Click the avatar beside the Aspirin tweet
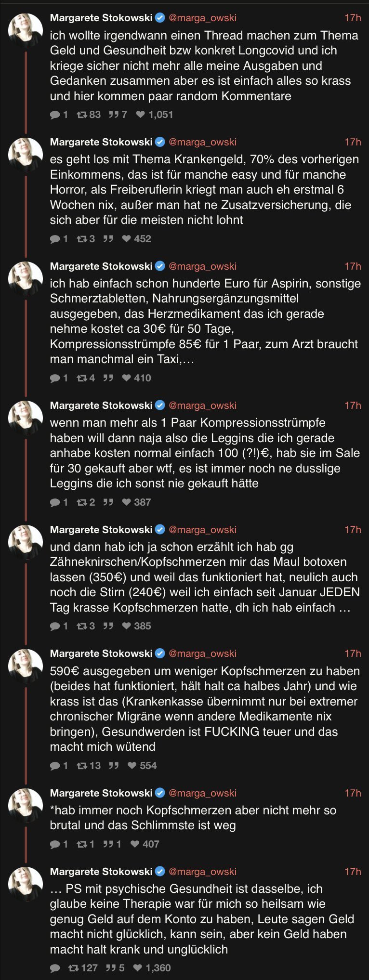 click(26, 278)
